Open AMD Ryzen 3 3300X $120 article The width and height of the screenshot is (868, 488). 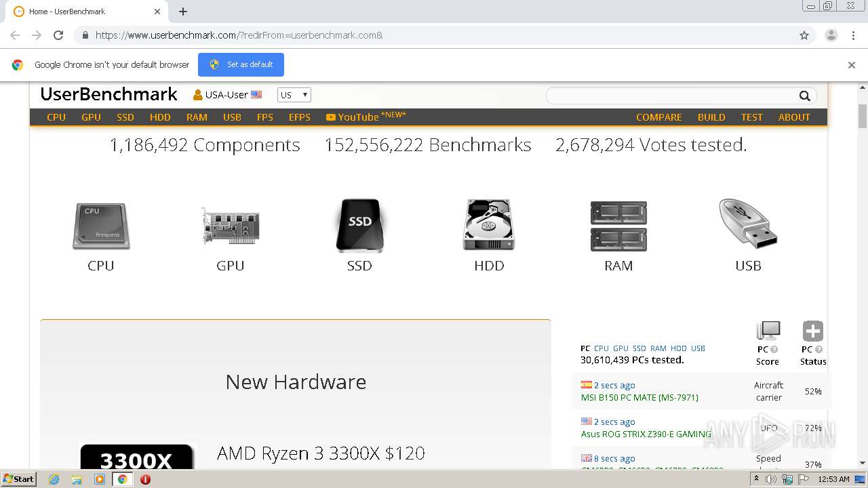(x=321, y=453)
